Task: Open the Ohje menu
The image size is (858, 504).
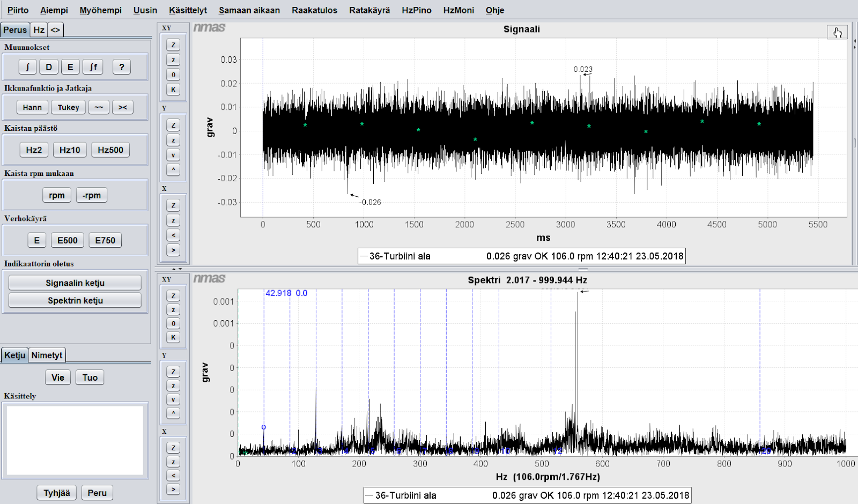Action: click(495, 10)
